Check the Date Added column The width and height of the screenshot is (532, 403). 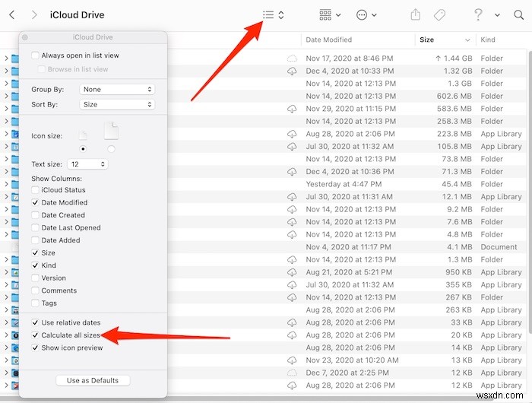(x=35, y=240)
